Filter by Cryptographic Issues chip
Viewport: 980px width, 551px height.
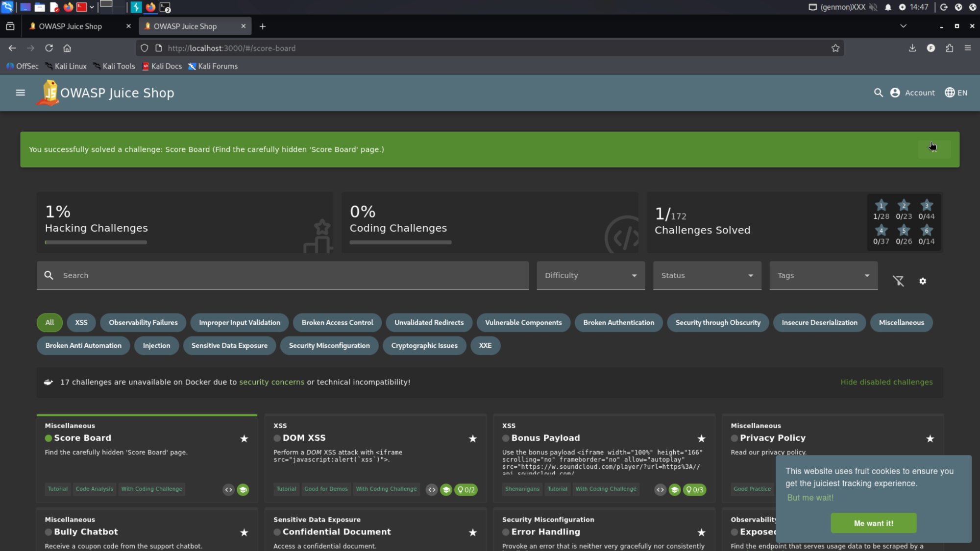pos(424,345)
